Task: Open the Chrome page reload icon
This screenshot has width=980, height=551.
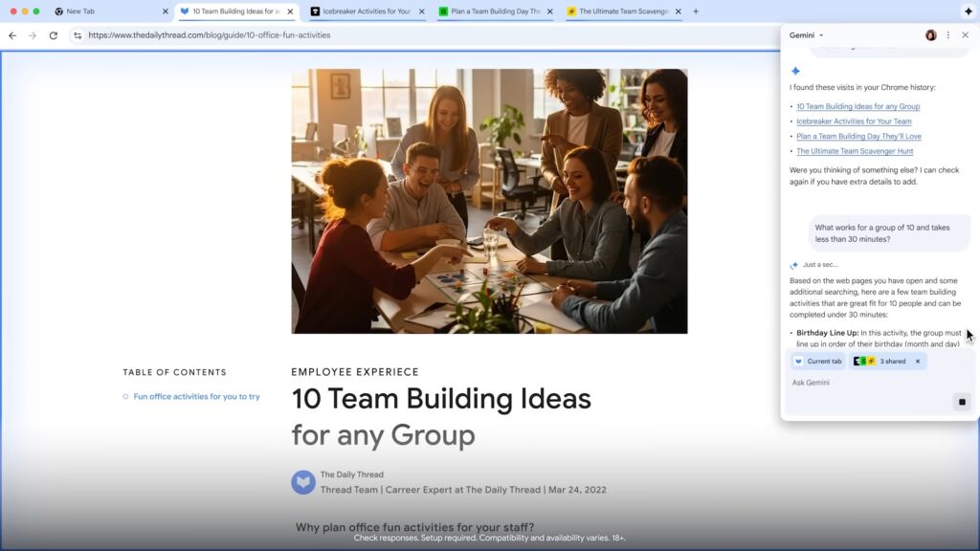Action: (53, 34)
